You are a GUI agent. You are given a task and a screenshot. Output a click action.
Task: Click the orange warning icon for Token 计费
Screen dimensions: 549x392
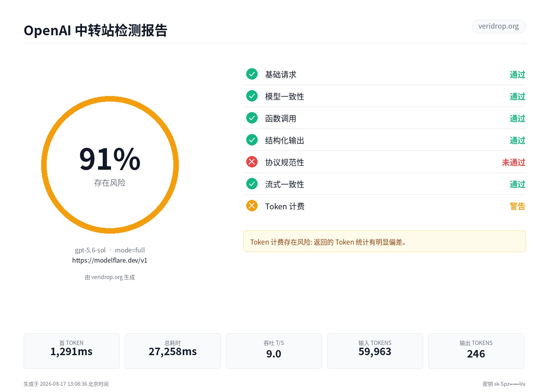coord(252,206)
